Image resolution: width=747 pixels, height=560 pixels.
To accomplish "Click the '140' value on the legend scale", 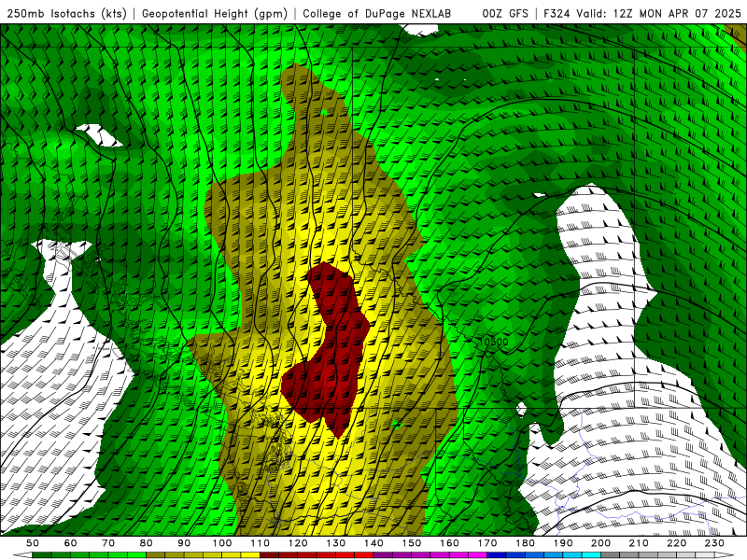I will 373,543.
